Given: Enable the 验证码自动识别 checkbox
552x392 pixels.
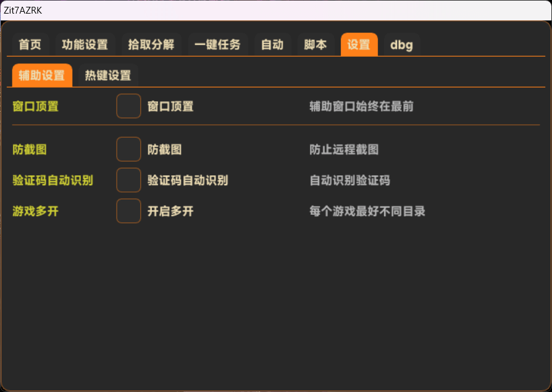Looking at the screenshot, I should tap(128, 180).
